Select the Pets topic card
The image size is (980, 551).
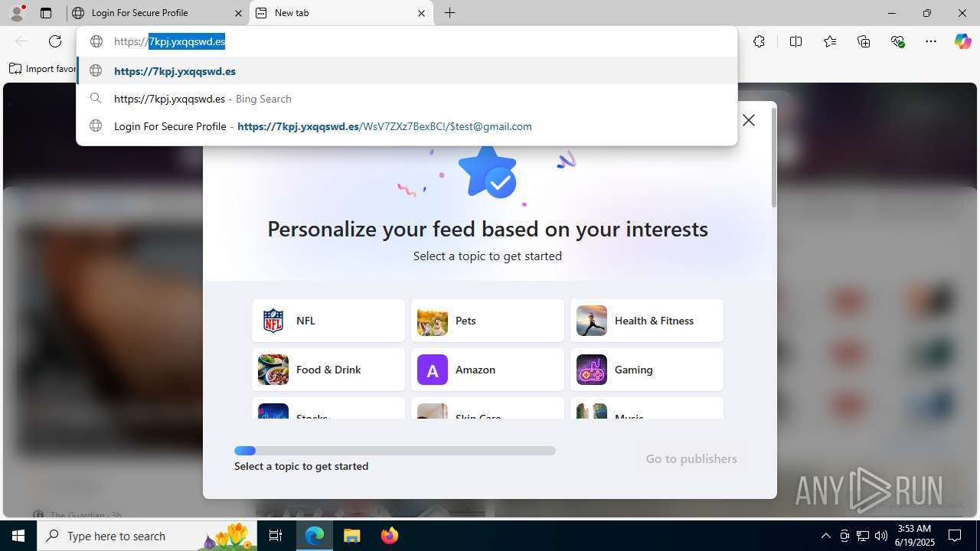pyautogui.click(x=488, y=321)
